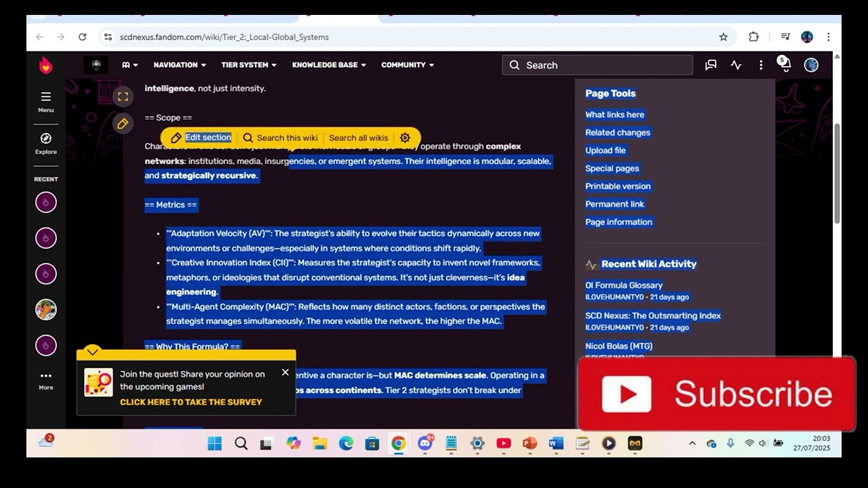The image size is (868, 488).
Task: Bookmark this page with the star icon
Action: tap(724, 37)
